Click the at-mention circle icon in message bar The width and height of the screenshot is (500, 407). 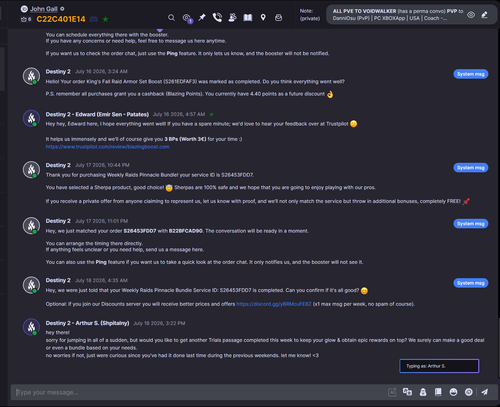469,392
